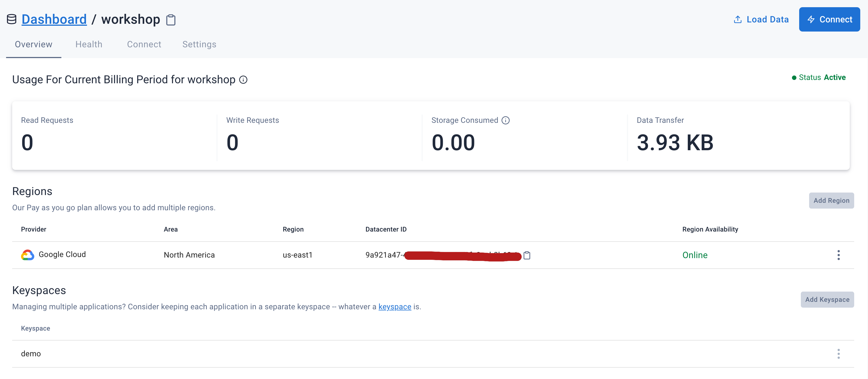Open the Connect tab
Viewport: 868px width, 379px height.
pos(144,44)
